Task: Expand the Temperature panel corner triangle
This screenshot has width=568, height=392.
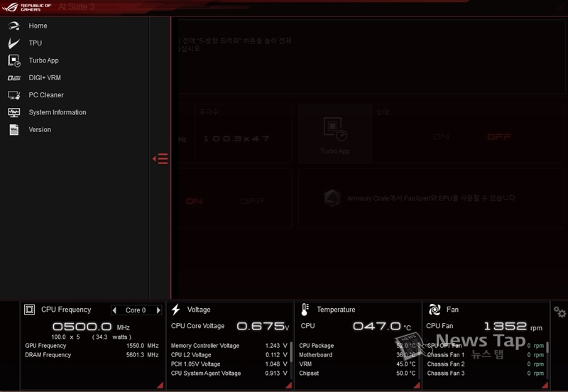Action: 416,385
